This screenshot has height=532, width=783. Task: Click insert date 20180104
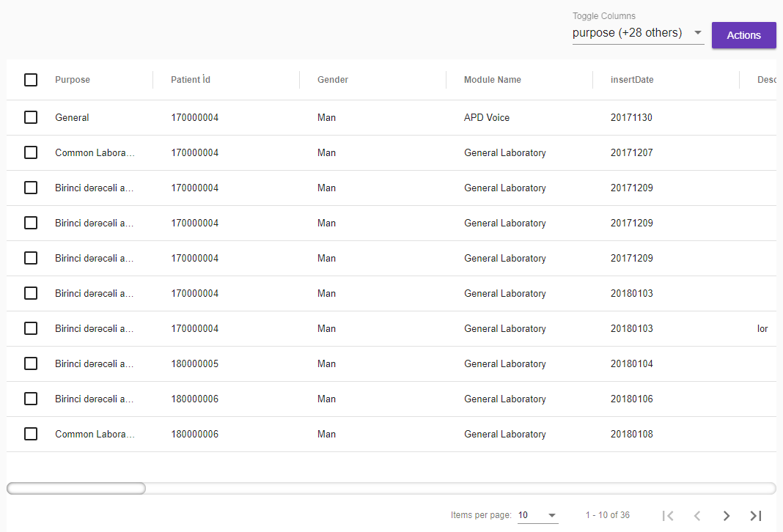pos(631,363)
